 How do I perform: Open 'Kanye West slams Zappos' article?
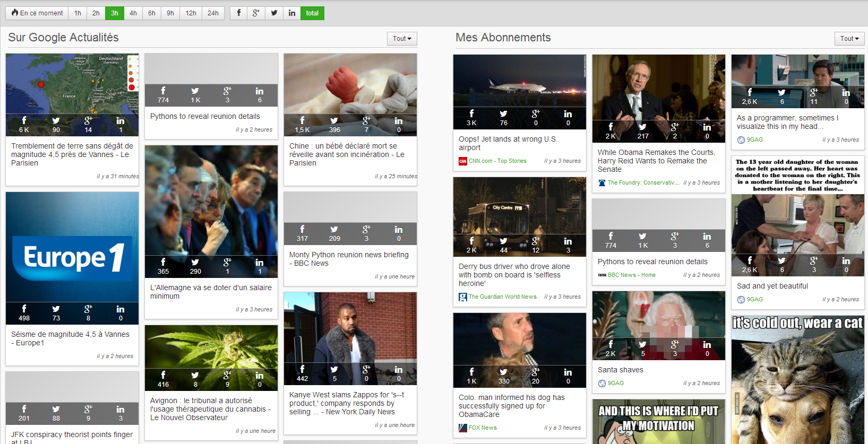347,403
